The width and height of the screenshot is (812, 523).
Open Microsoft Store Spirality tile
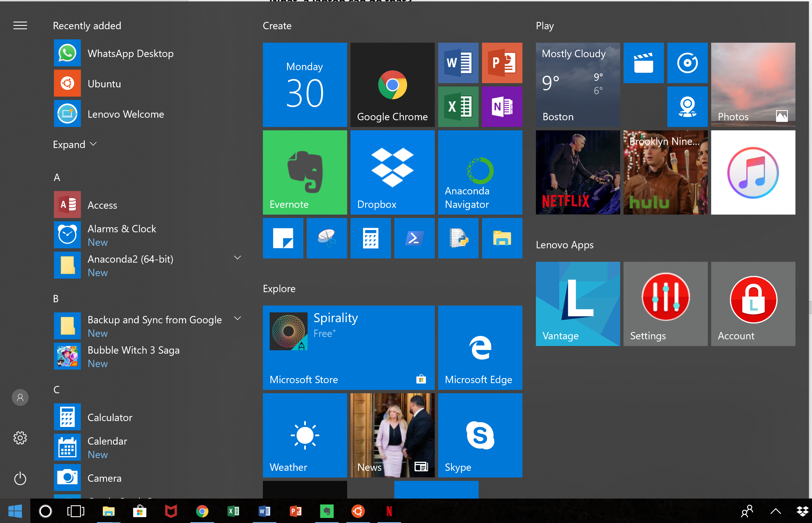pos(349,347)
